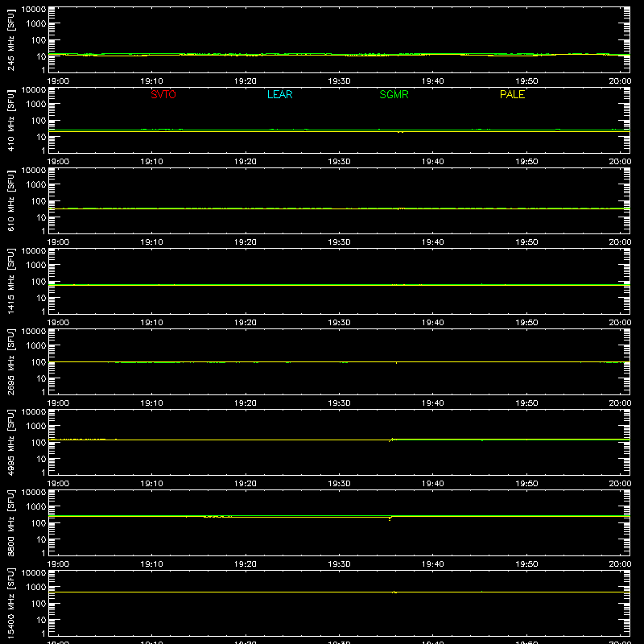644x644 pixels.
Task: Click 19:10 tick under the 2695 MHz plot
Action: 151,403
